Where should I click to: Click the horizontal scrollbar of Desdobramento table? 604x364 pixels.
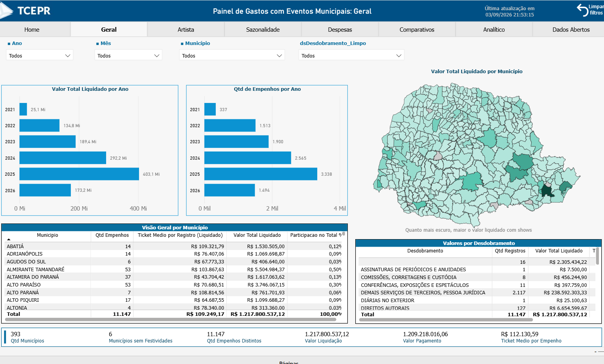(446, 320)
